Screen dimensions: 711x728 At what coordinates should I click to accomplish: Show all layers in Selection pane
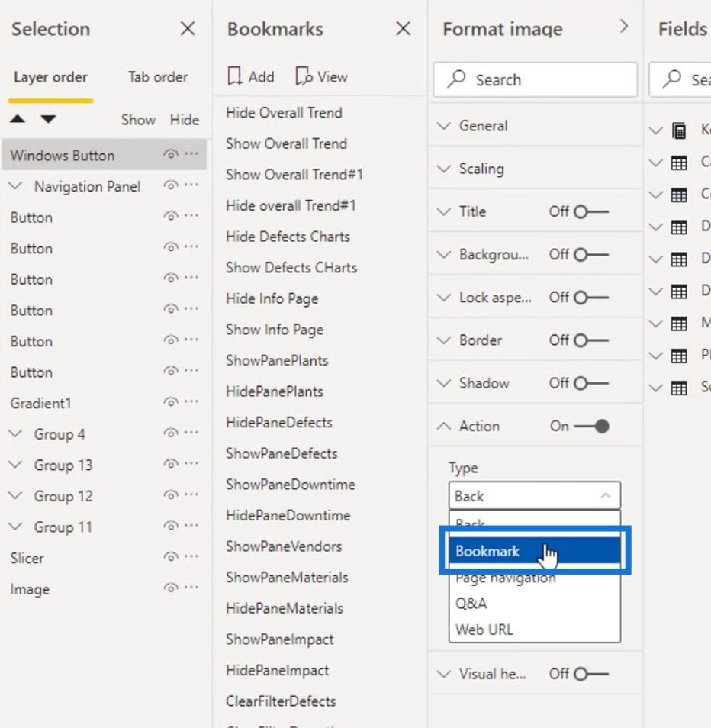pyautogui.click(x=138, y=120)
